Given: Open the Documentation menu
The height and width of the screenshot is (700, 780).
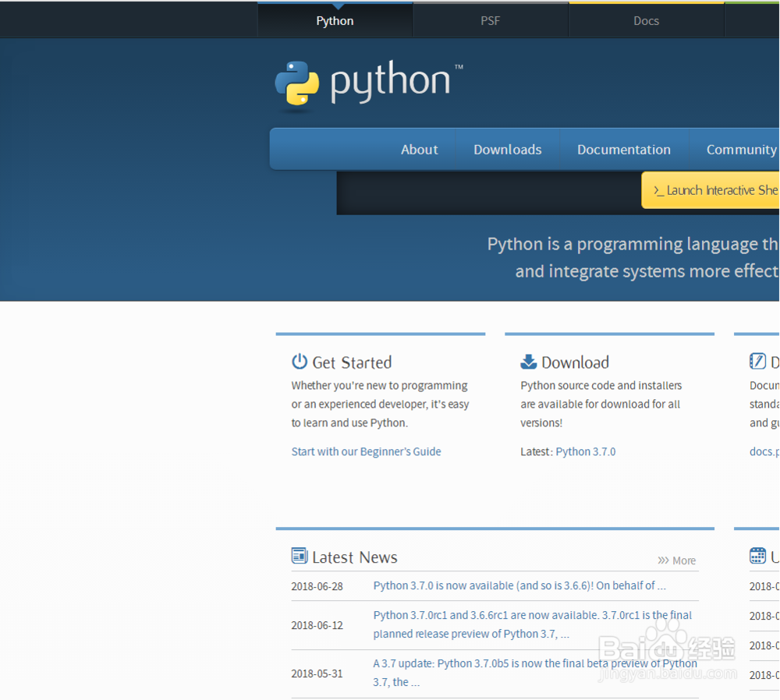Looking at the screenshot, I should pyautogui.click(x=624, y=149).
